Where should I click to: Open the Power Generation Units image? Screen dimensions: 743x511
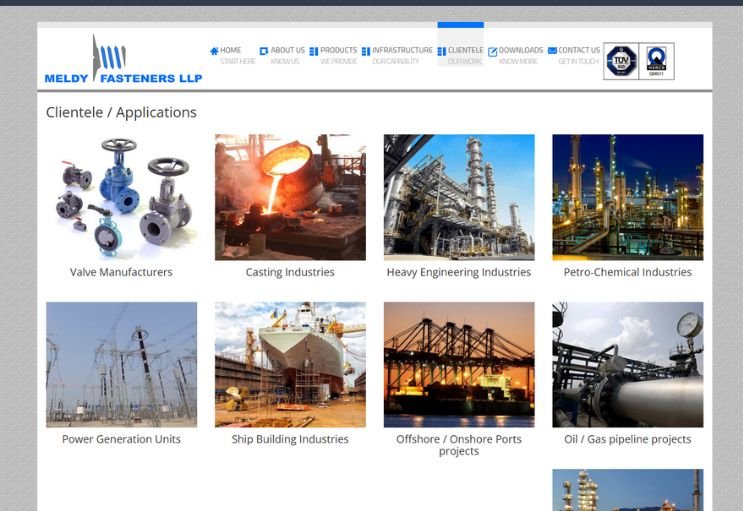tap(121, 365)
